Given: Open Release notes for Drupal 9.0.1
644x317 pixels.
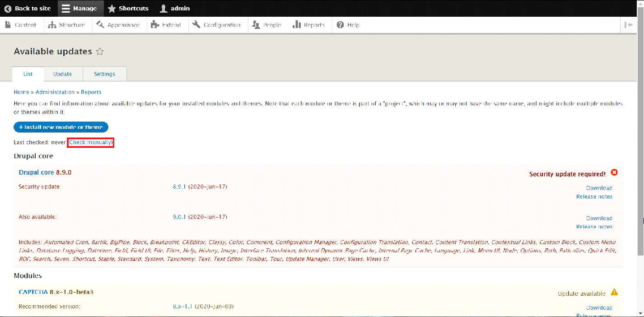Looking at the screenshot, I should click(x=594, y=227).
